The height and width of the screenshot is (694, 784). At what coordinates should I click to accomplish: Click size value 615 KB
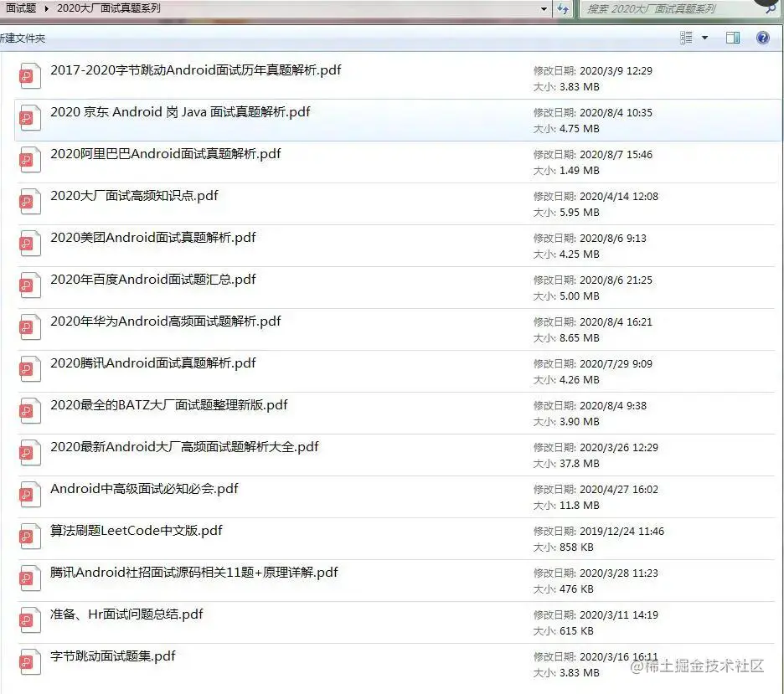pyautogui.click(x=576, y=631)
